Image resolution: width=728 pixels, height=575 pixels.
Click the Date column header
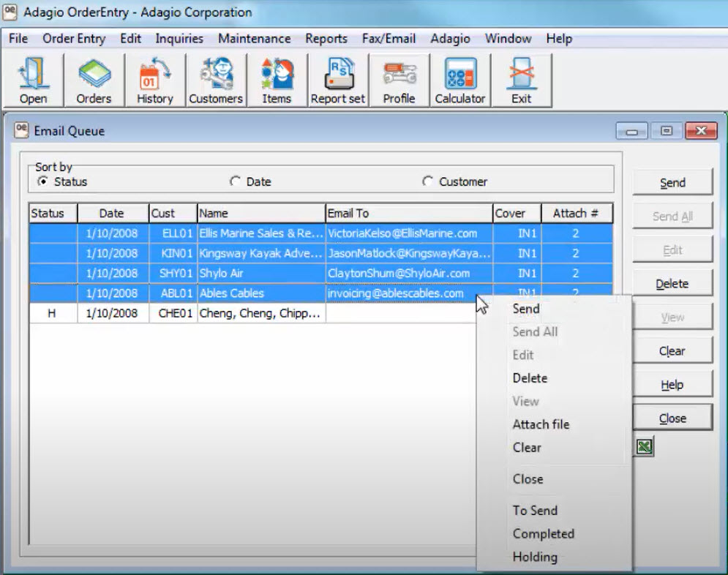coord(113,213)
